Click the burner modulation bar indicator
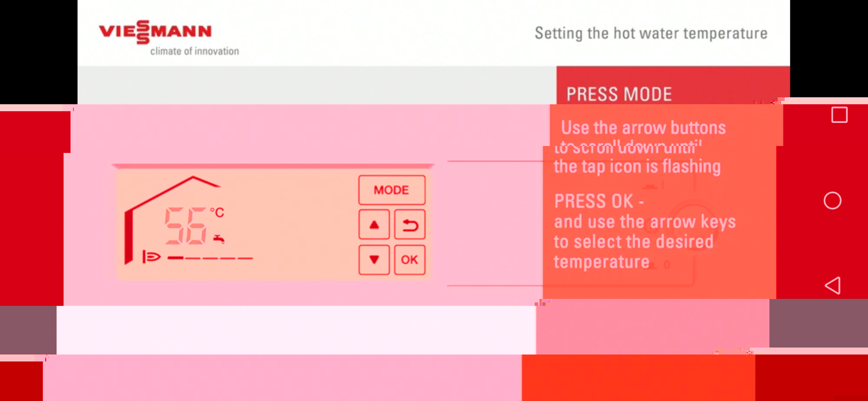 (210, 258)
